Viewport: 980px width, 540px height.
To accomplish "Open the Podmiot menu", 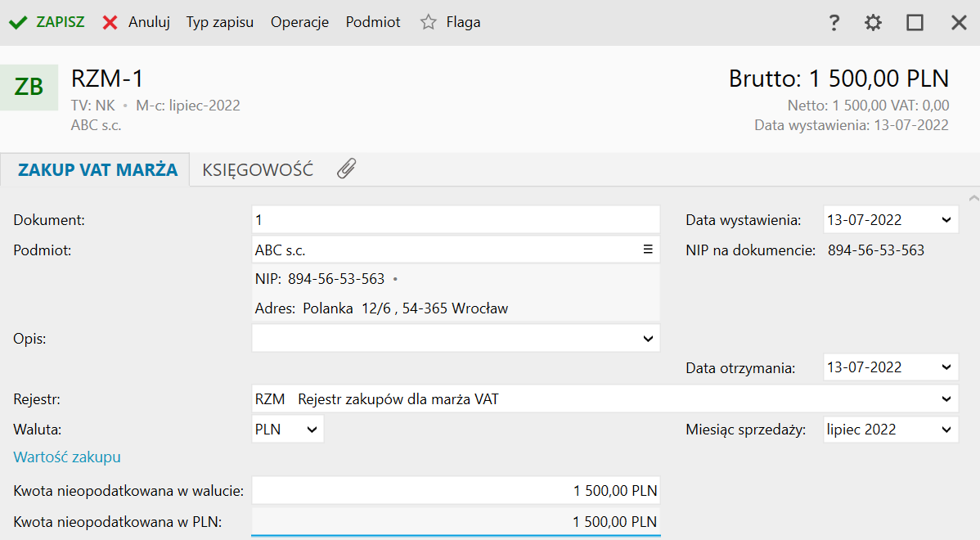I will tap(373, 23).
